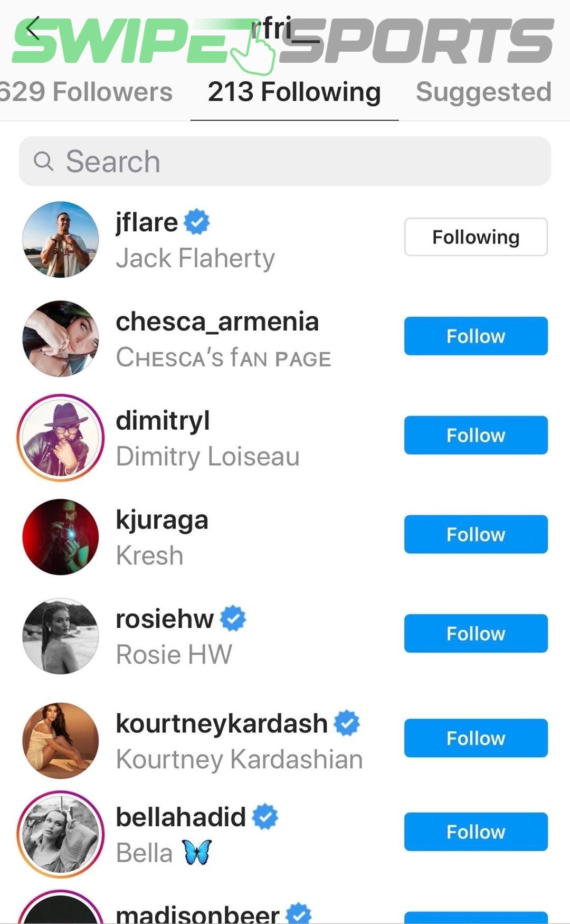Open chesca_armenia's profile picture
Screen dimensions: 570x924
[x=61, y=338]
